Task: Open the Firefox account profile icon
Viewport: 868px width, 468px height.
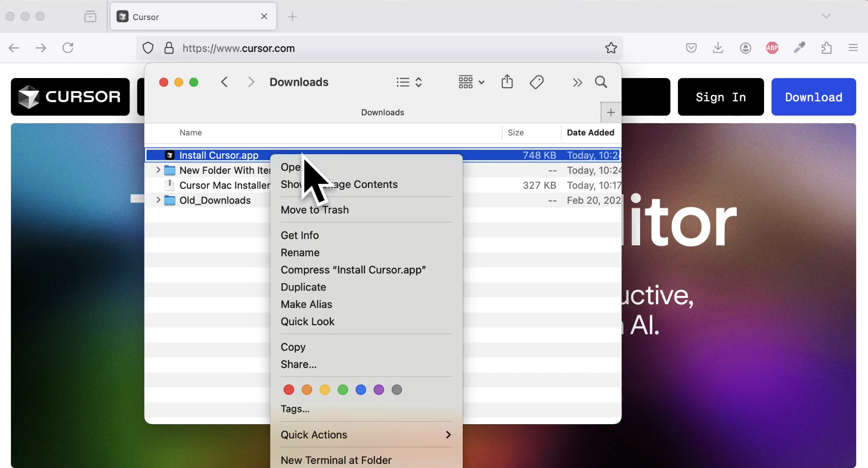Action: [x=745, y=48]
